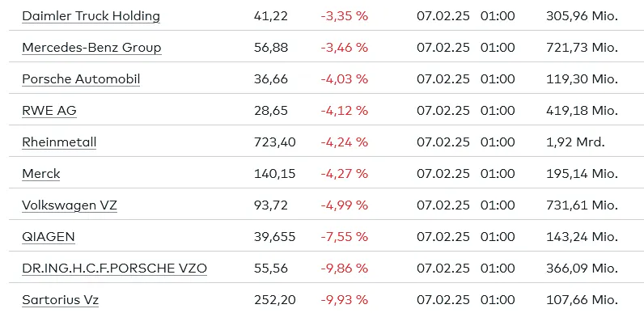The width and height of the screenshot is (644, 313).
Task: Open the QIAGEN stock details
Action: (49, 237)
